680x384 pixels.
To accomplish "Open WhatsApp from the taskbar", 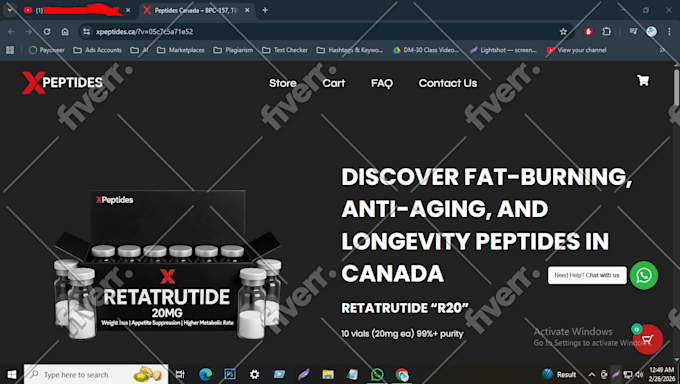I will [377, 374].
